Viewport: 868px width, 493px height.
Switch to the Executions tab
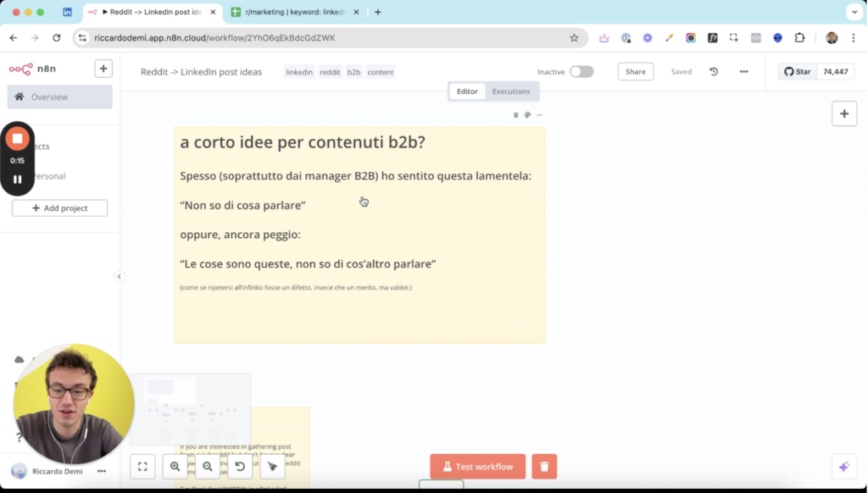(511, 91)
